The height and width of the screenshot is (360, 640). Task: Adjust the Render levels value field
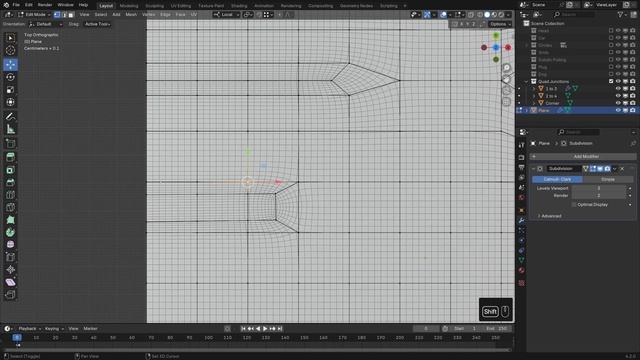point(599,196)
